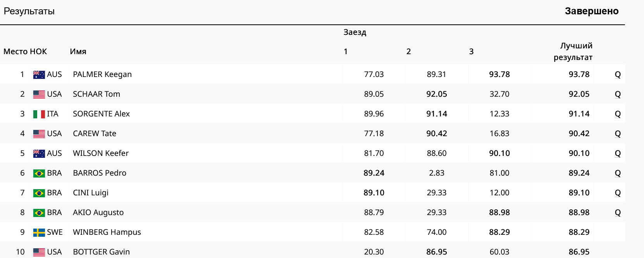The height and width of the screenshot is (258, 644).
Task: Click USA flag next to SCHAAR Tom
Action: 39,94
